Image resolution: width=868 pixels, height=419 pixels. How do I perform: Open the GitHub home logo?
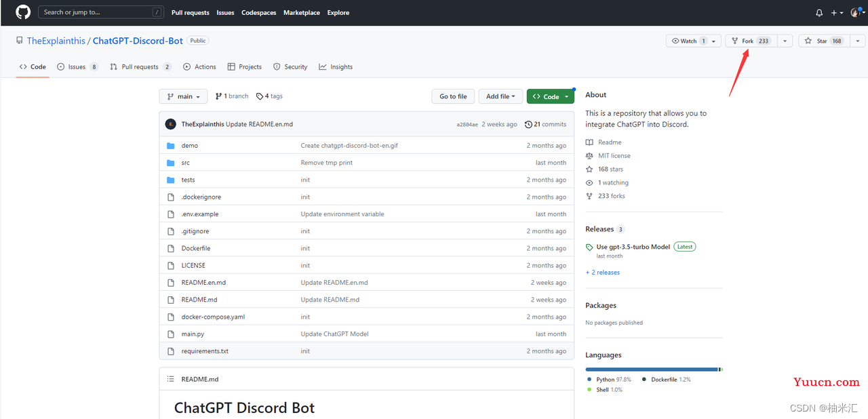click(23, 12)
